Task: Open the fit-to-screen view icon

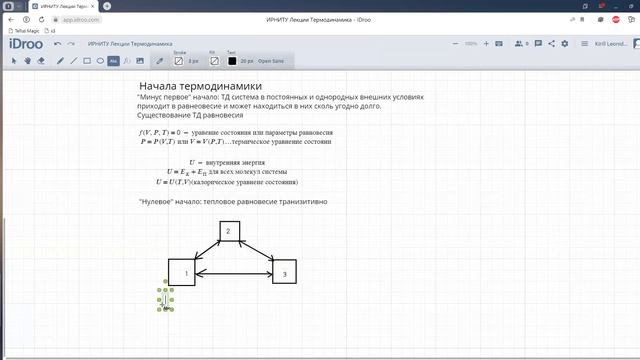Action: [x=499, y=44]
